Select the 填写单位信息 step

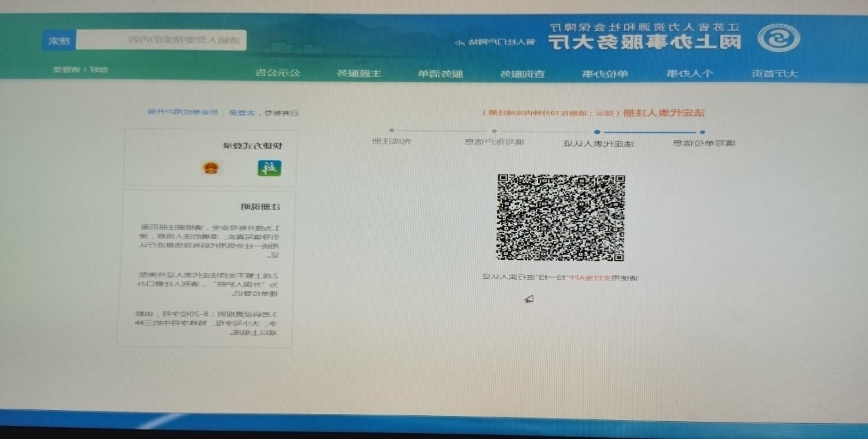pyautogui.click(x=704, y=142)
